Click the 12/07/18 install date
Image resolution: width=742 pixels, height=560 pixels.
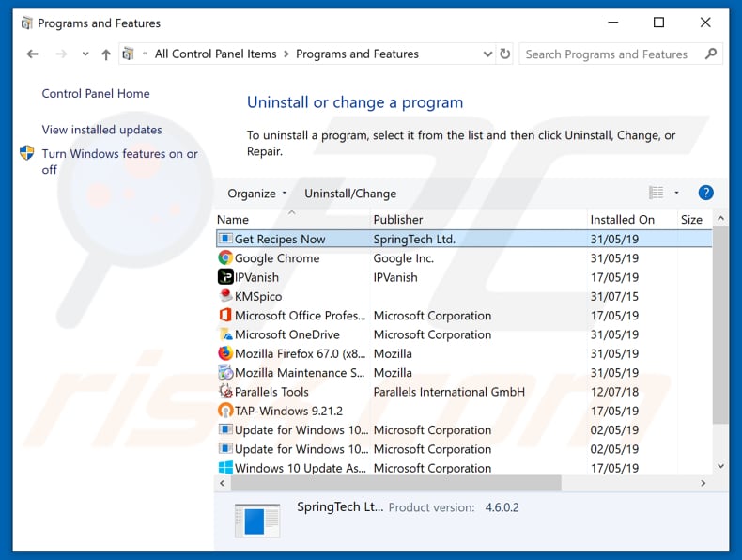tap(614, 392)
